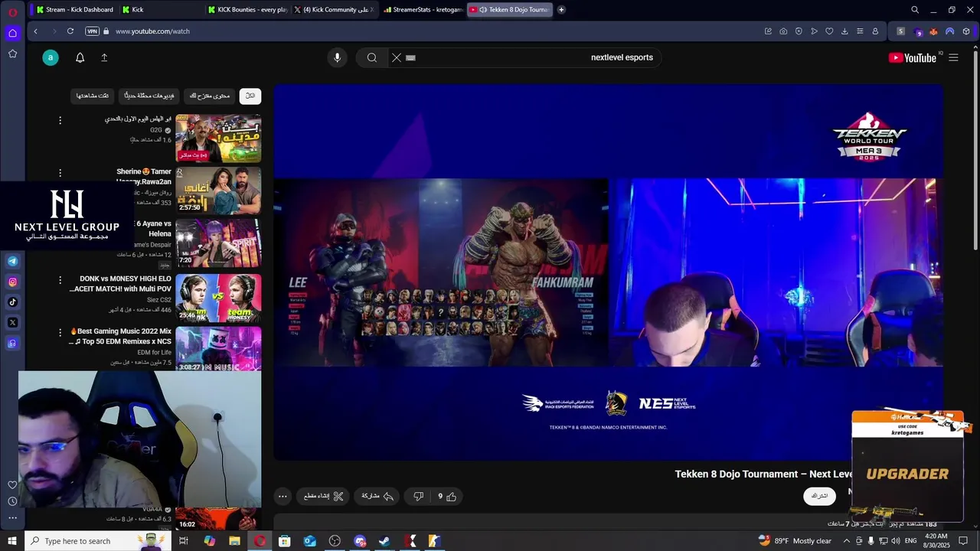Open G2G live video thumbnail
The image size is (980, 551).
[218, 138]
